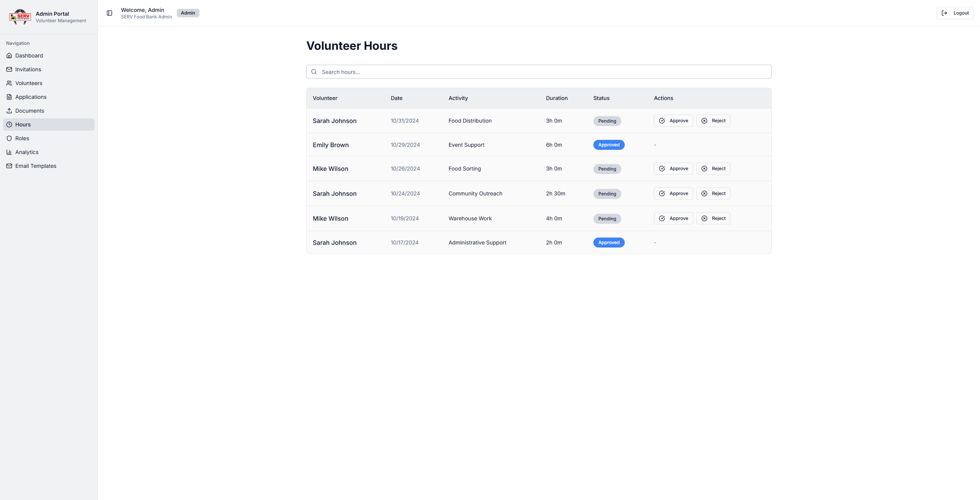Viewport: 980px width, 500px height.
Task: Select Hours in the navigation
Action: coord(23,125)
